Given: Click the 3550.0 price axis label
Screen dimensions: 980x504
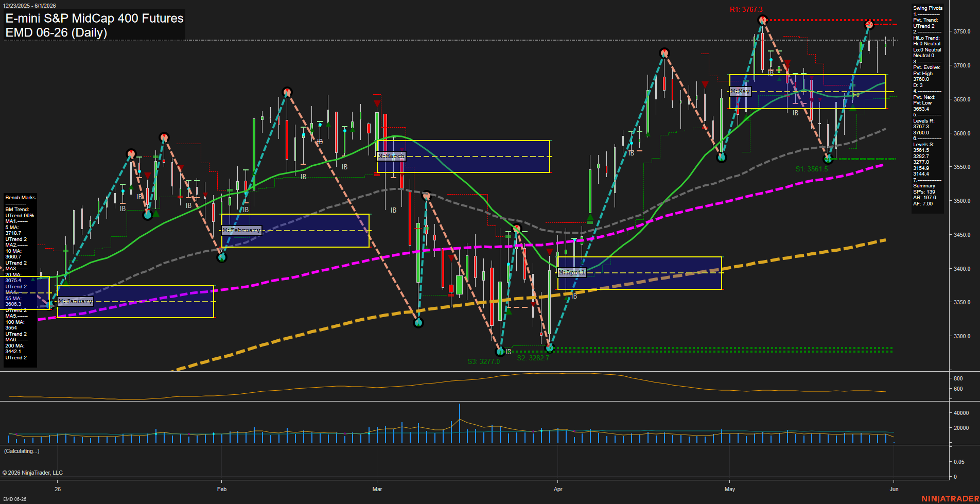Looking at the screenshot, I should (962, 167).
